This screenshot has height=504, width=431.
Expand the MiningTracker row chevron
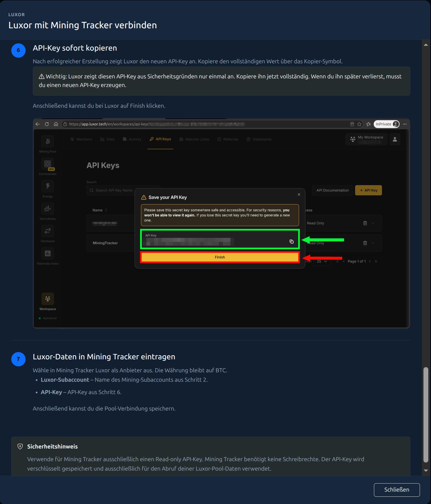pyautogui.click(x=373, y=243)
